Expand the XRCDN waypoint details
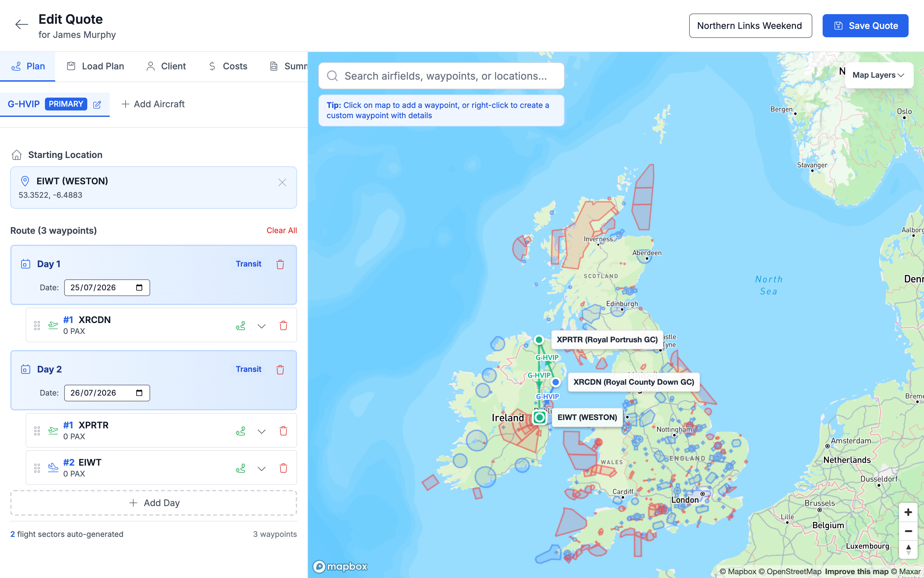924x578 pixels. click(x=261, y=326)
